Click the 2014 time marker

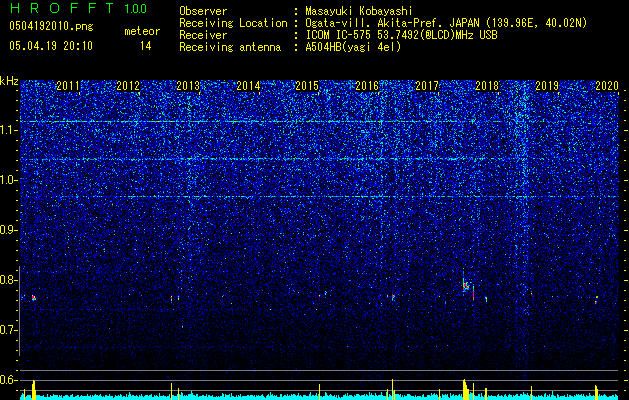click(x=248, y=85)
